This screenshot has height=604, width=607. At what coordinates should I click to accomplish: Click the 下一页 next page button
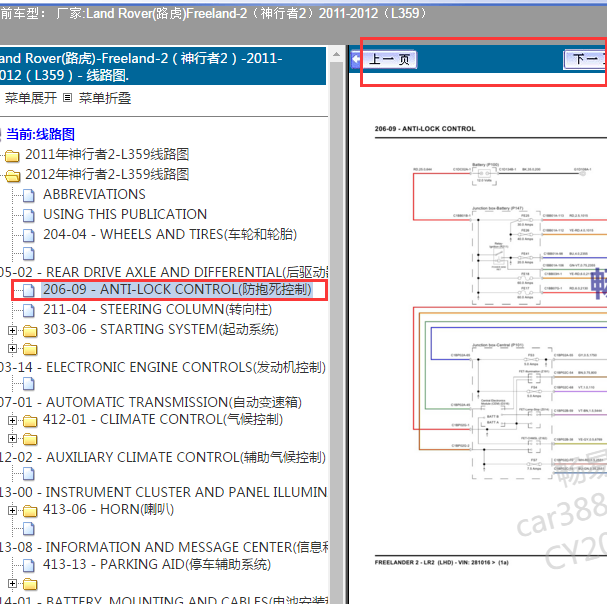[x=585, y=59]
